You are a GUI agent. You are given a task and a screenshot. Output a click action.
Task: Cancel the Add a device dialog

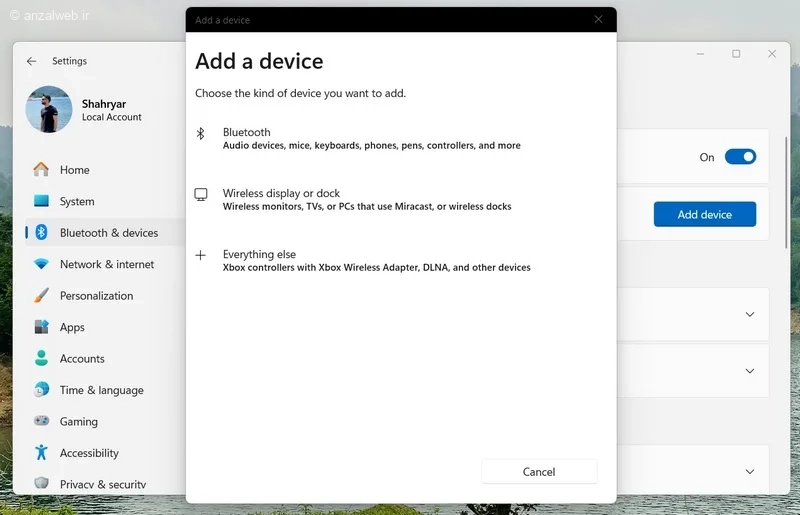pyautogui.click(x=539, y=472)
